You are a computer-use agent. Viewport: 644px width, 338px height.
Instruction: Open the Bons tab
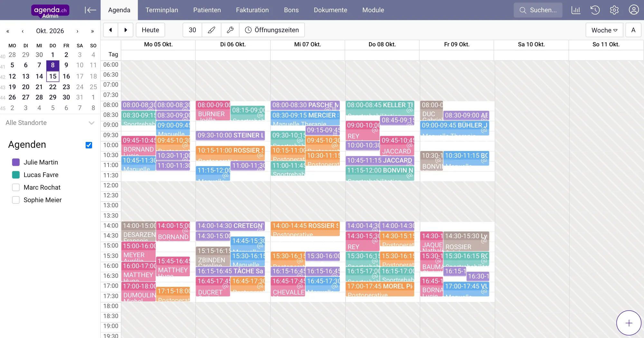click(291, 10)
